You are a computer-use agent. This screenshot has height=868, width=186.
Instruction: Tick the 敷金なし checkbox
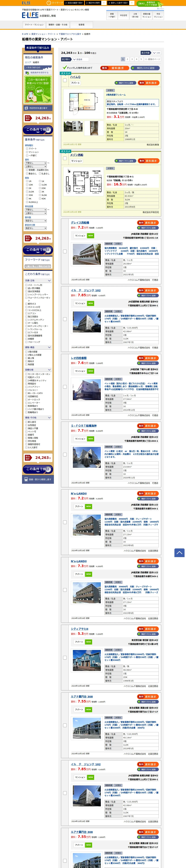pos(27,174)
